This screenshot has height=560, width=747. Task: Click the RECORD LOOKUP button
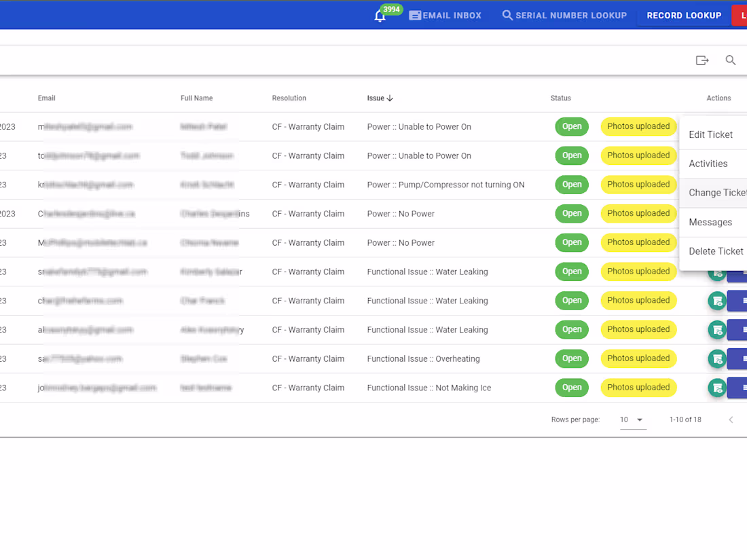pos(684,15)
